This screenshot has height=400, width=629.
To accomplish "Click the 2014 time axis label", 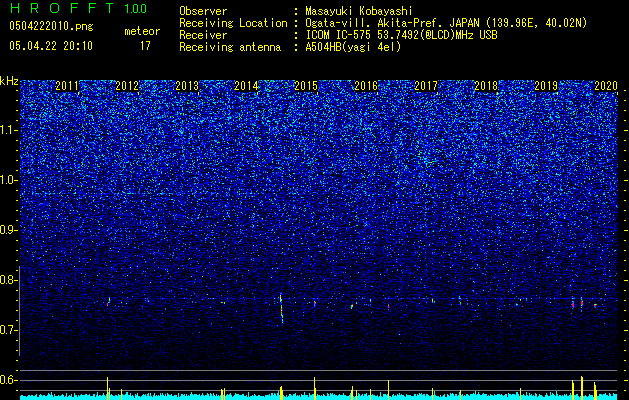I will click(x=246, y=86).
